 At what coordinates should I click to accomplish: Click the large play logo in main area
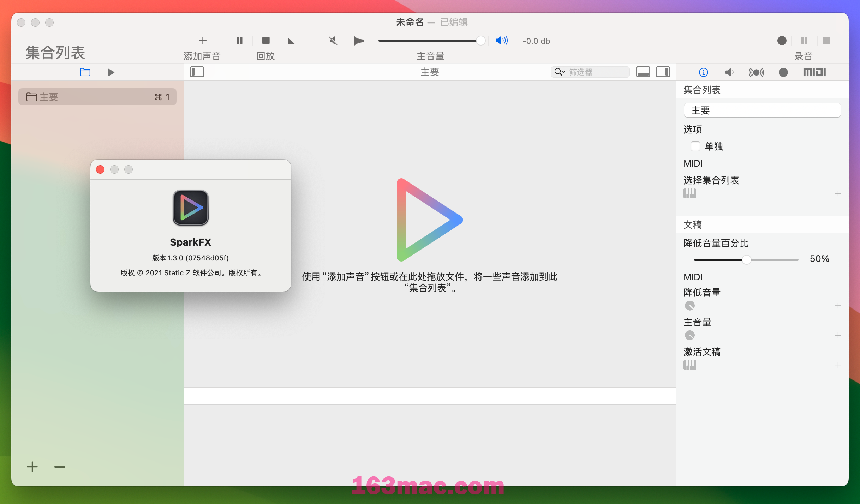tap(430, 220)
